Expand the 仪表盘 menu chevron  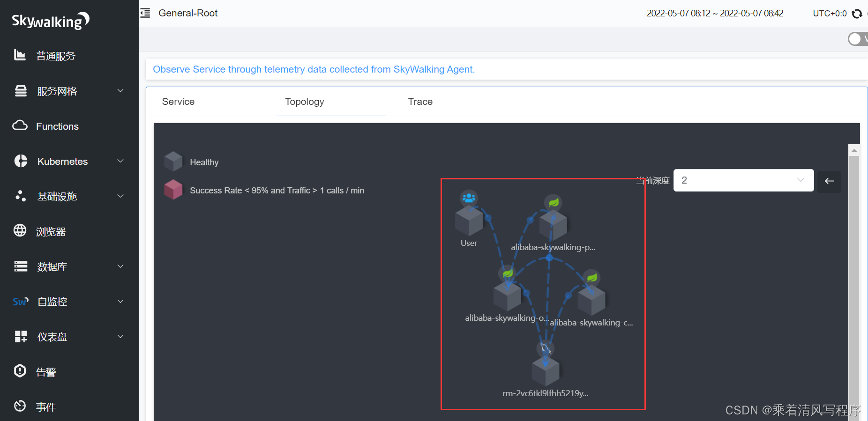(120, 336)
